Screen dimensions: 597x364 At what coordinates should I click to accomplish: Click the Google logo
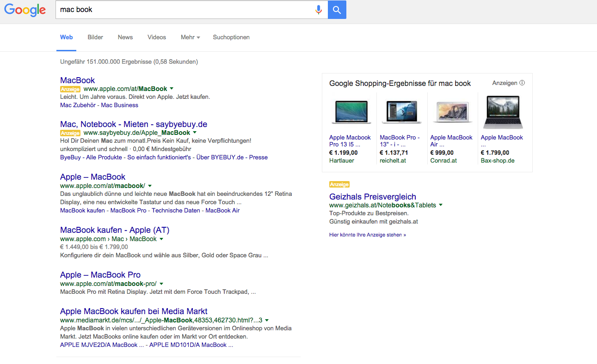(25, 10)
